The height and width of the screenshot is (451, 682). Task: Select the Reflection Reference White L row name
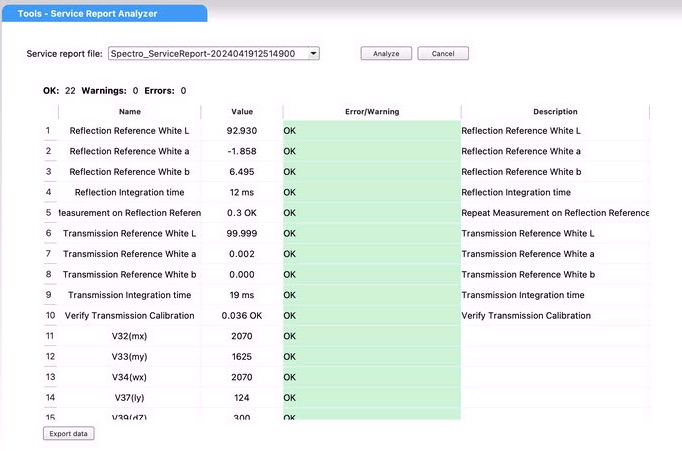[x=129, y=131]
